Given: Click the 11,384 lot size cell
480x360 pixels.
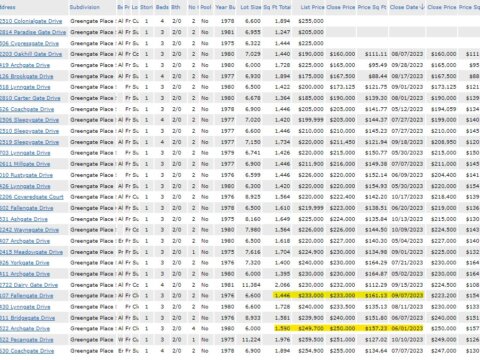Looking at the screenshot, I should (250, 285).
